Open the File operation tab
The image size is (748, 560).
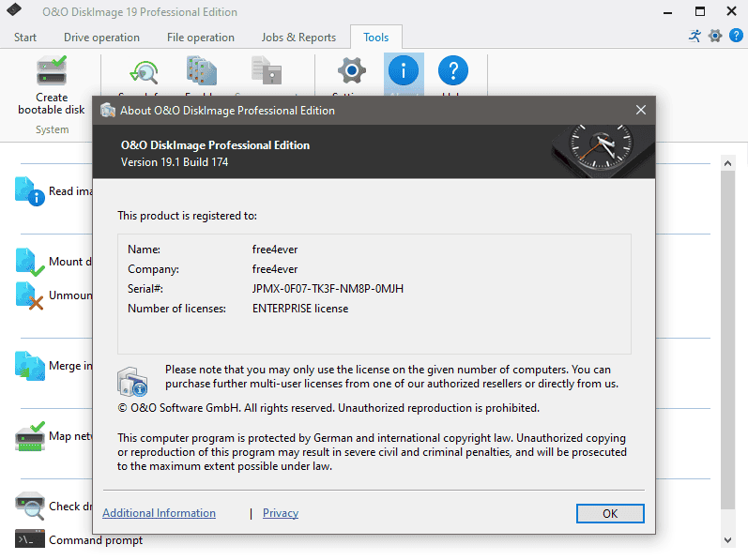click(x=200, y=38)
